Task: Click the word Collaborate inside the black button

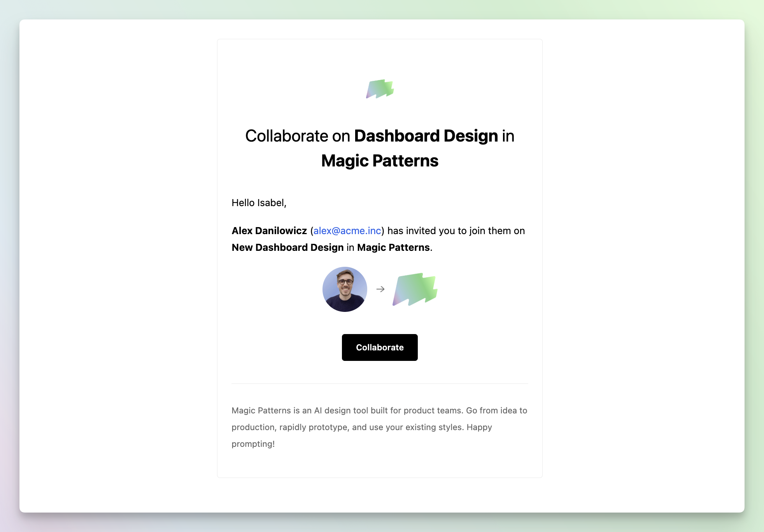Action: 380,347
